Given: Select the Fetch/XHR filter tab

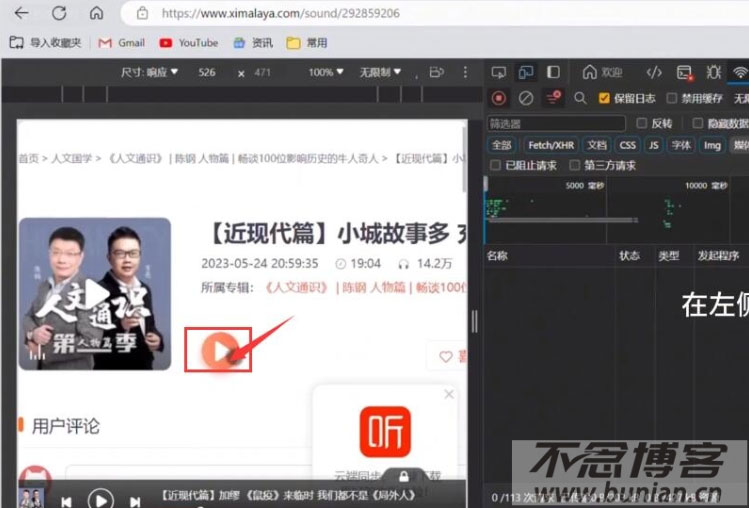Looking at the screenshot, I should (x=551, y=145).
